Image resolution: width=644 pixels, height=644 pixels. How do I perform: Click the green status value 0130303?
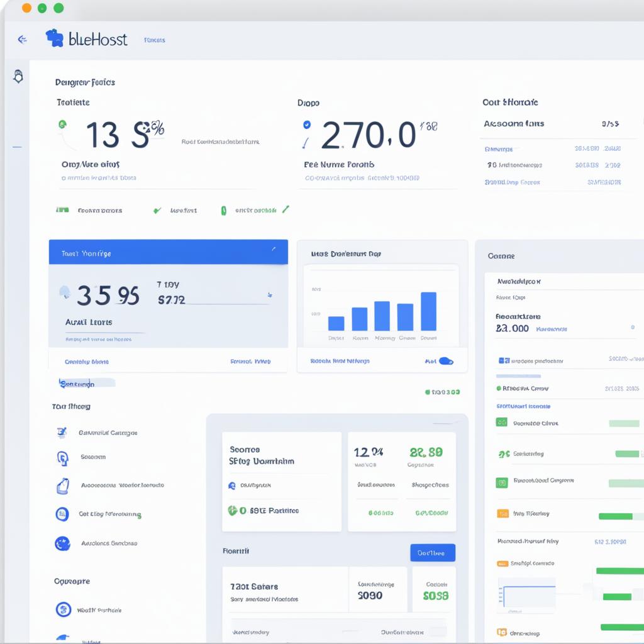click(442, 392)
